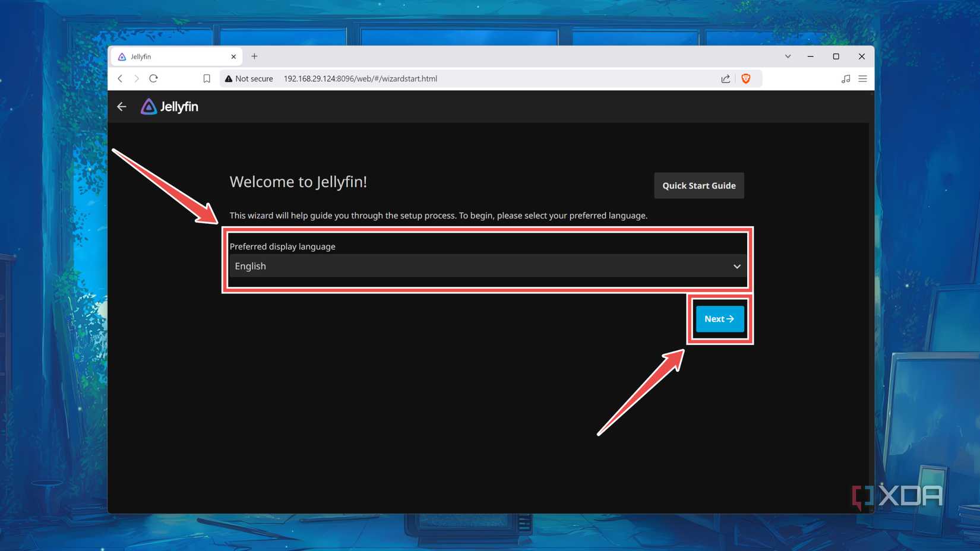Screen dimensions: 980x551
Task: Open the Preferred display language dropdown
Action: [487, 266]
